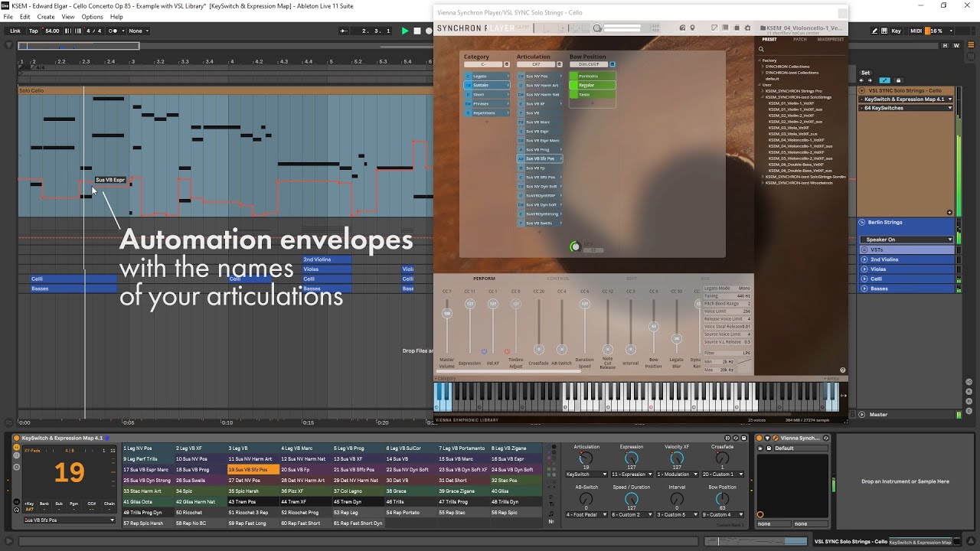Open the Create menu

pyautogui.click(x=46, y=17)
